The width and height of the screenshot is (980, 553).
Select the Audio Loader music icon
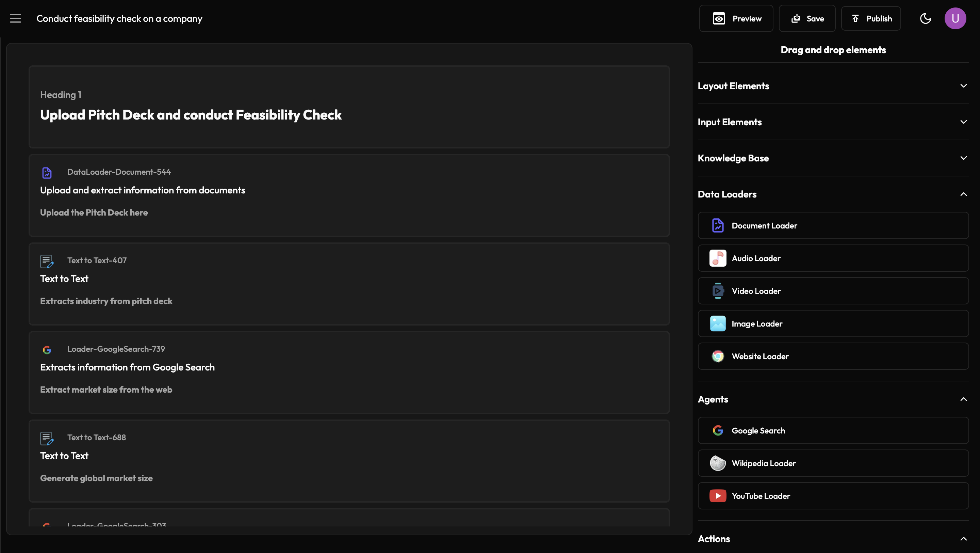pos(718,258)
